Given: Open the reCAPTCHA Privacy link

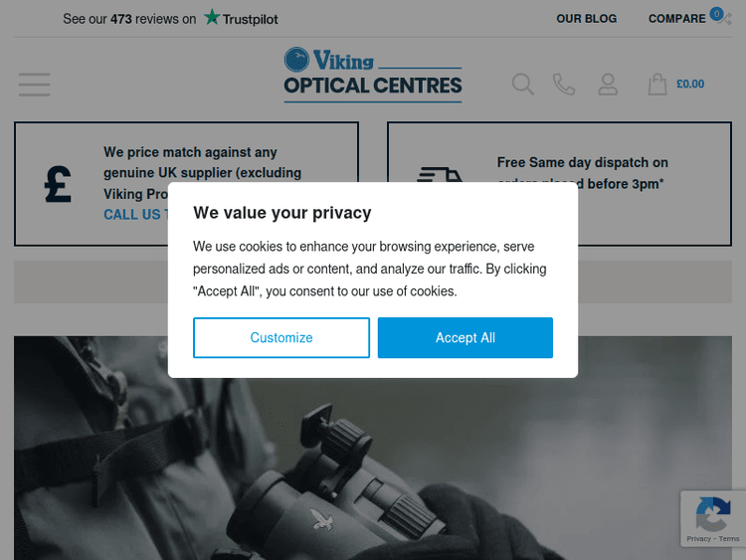Looking at the screenshot, I should tap(698, 539).
